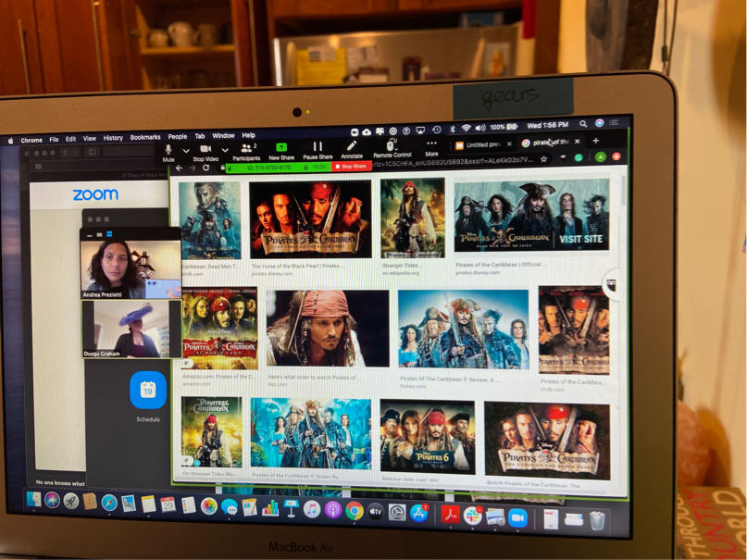This screenshot has height=560, width=747.
Task: Open Launchpad from the dock
Action: coord(71,502)
